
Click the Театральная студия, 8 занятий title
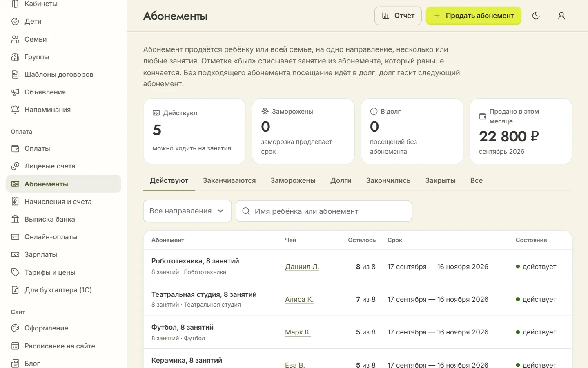click(204, 294)
